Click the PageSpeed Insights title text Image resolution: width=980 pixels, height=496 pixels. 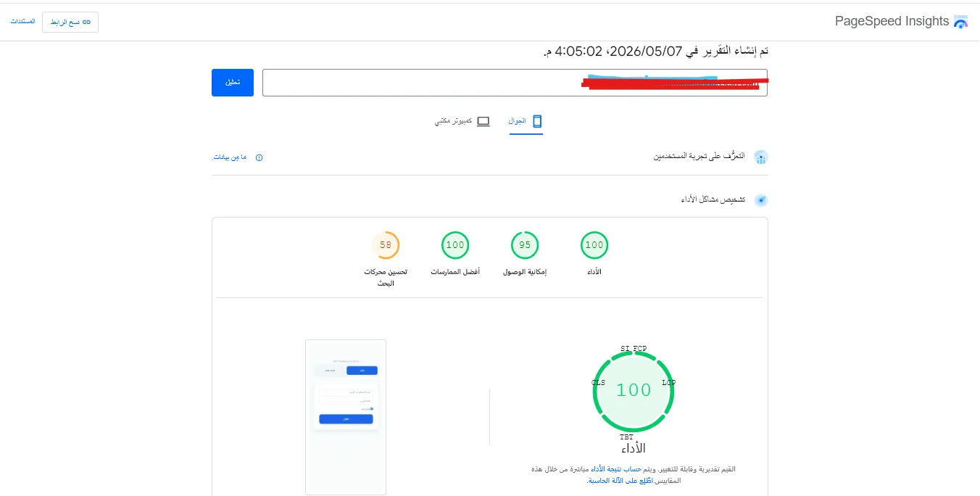point(892,22)
